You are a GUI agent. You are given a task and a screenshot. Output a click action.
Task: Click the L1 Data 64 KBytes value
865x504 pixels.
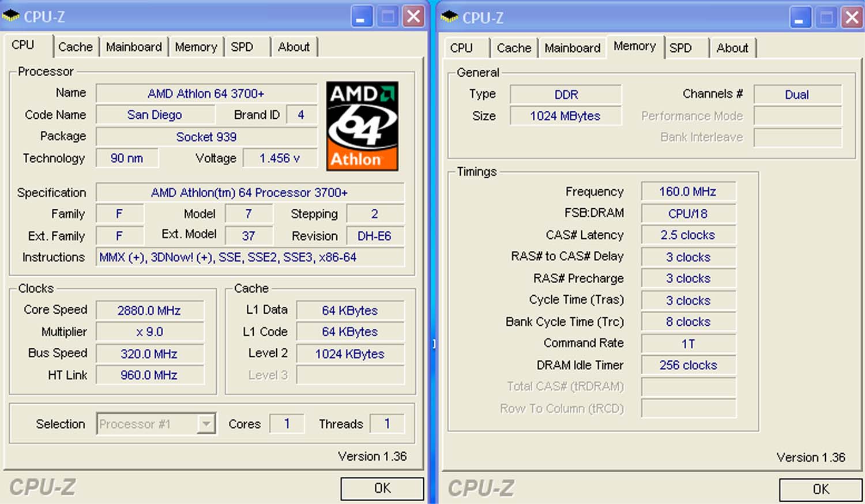(350, 310)
